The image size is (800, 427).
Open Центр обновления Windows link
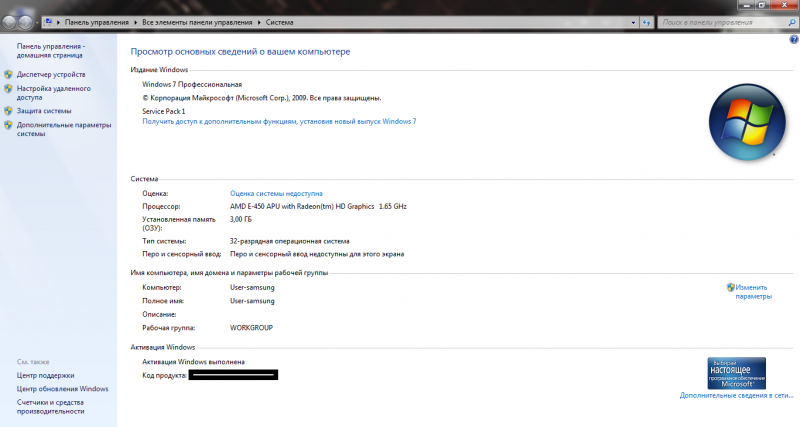click(x=62, y=388)
